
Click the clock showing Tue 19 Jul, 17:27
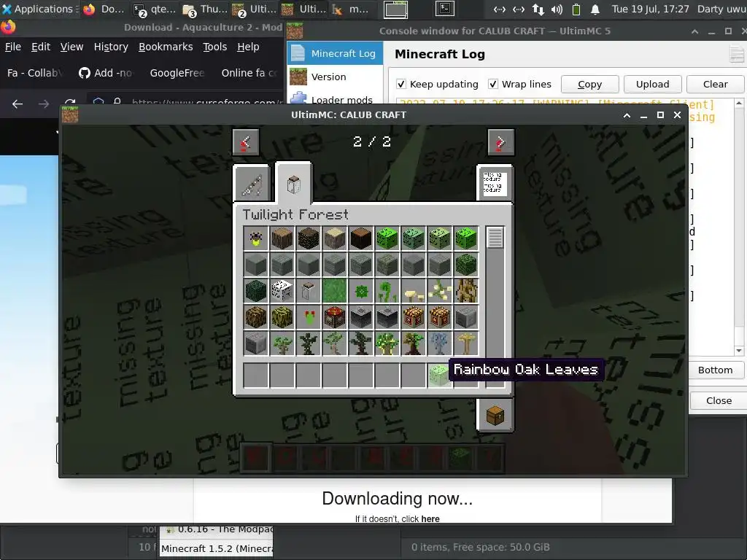[x=650, y=9]
